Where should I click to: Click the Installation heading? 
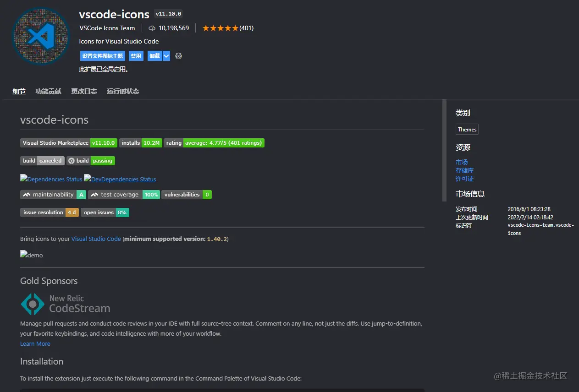click(42, 361)
